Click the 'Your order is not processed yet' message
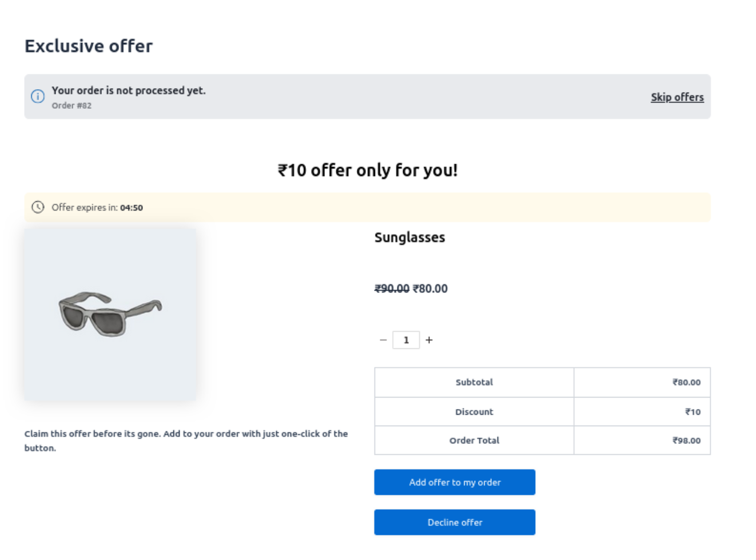The width and height of the screenshot is (756, 560). [x=129, y=90]
